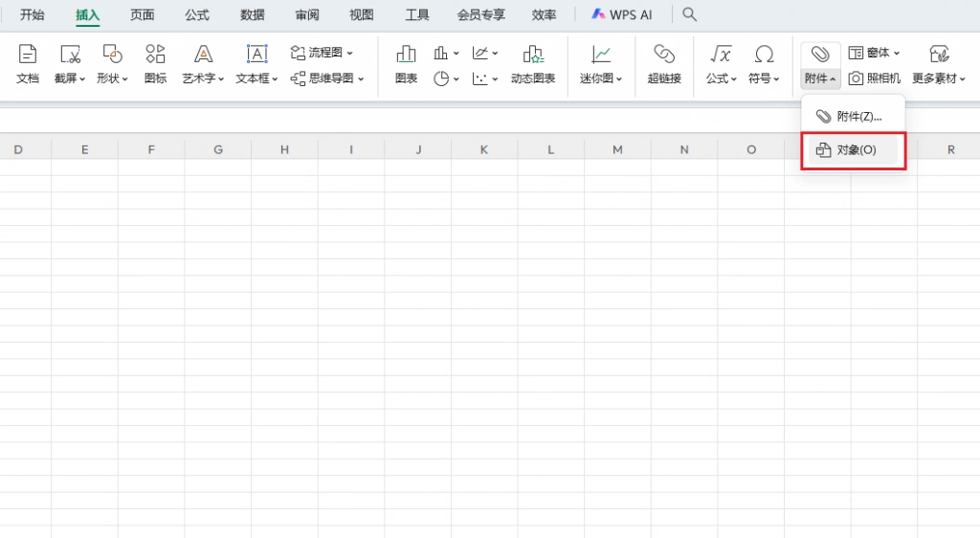Expand the line chart dropdown arrow
The width and height of the screenshot is (980, 538).
[495, 54]
